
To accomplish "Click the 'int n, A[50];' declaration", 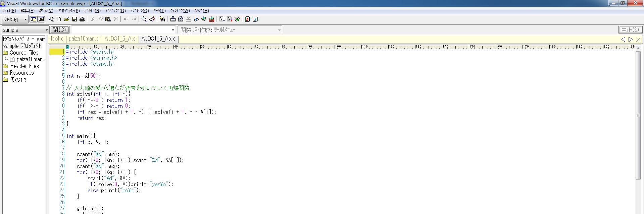I will click(x=84, y=76).
